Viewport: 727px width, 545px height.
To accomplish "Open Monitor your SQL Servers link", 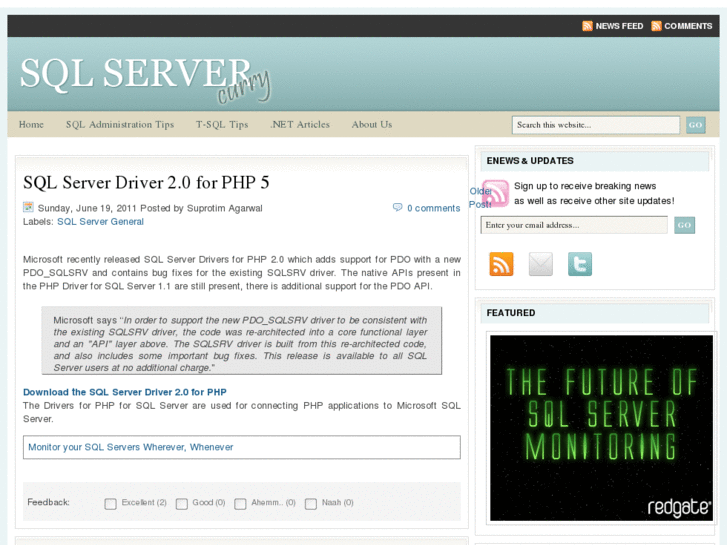I will 130,447.
